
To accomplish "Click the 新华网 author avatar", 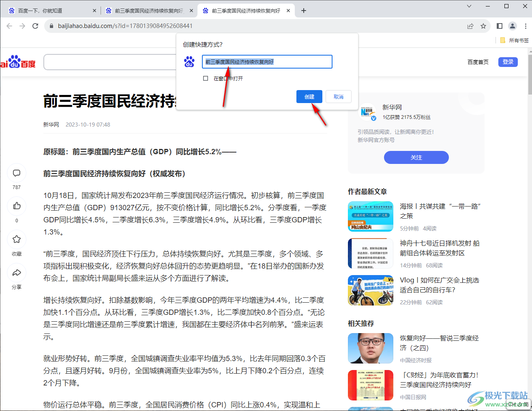I will coord(368,112).
